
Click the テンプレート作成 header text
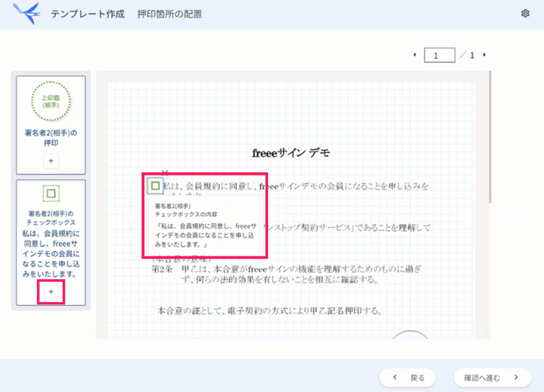click(88, 14)
